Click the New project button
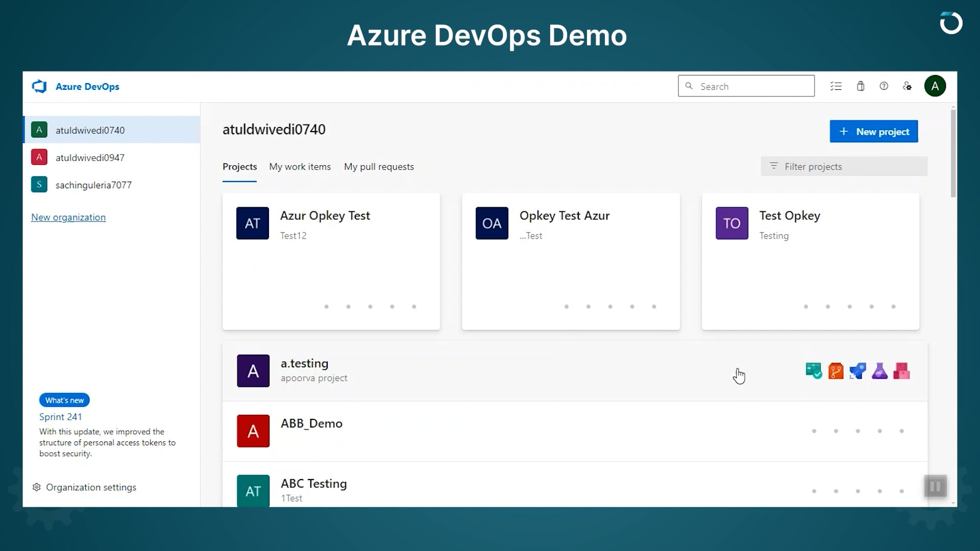The height and width of the screenshot is (551, 980). tap(873, 131)
